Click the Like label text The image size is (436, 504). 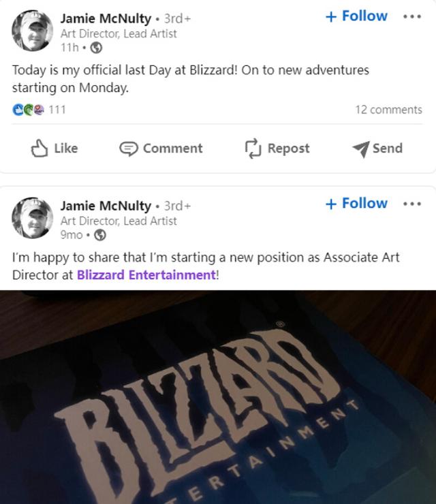(x=66, y=148)
